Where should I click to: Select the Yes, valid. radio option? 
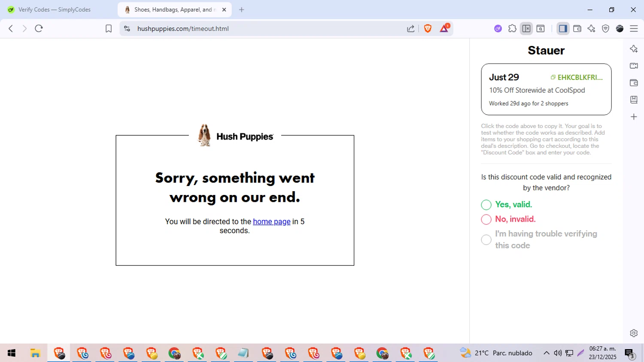[486, 205]
